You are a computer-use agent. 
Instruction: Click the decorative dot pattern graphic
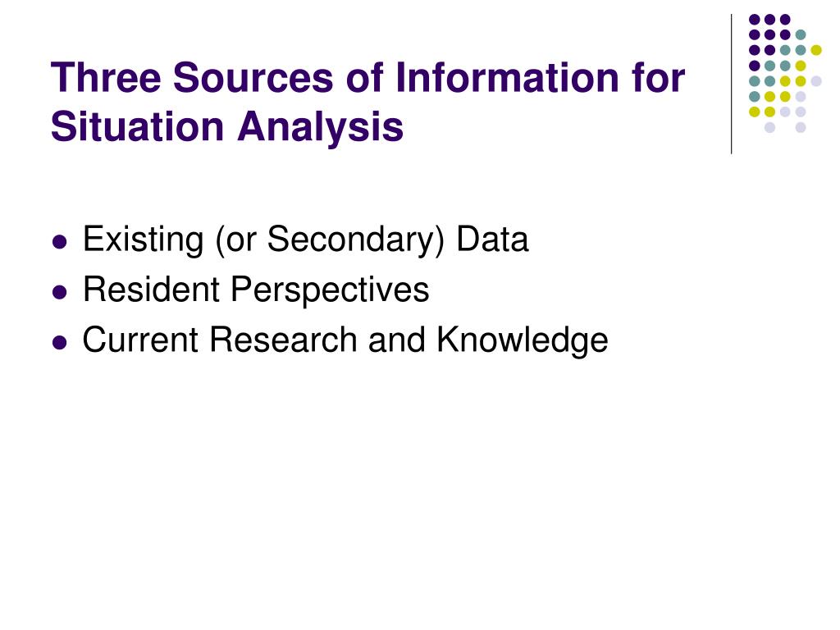click(785, 73)
